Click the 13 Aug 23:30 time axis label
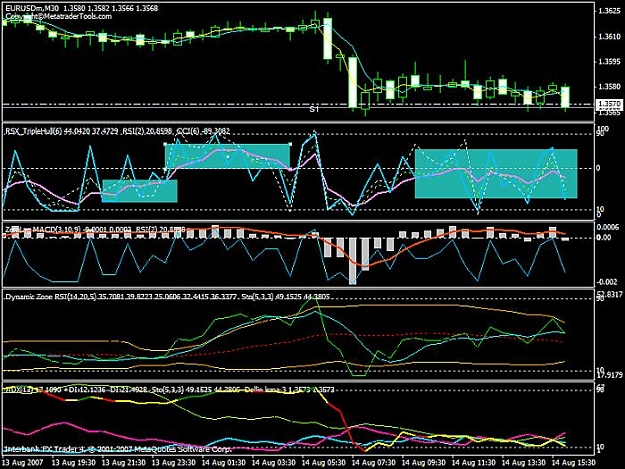625x469 pixels. pyautogui.click(x=174, y=463)
